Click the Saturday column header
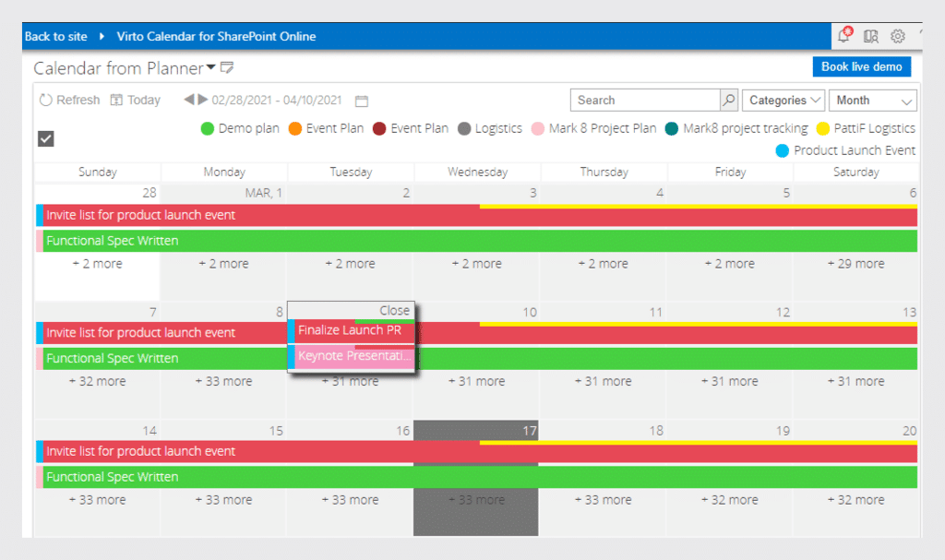The height and width of the screenshot is (560, 945). pyautogui.click(x=855, y=172)
